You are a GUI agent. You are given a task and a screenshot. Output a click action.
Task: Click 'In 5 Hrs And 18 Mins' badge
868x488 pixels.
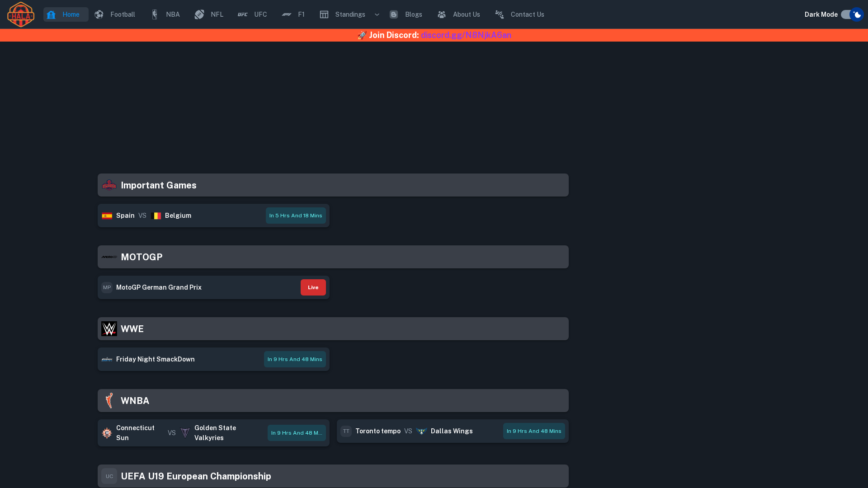coord(296,216)
